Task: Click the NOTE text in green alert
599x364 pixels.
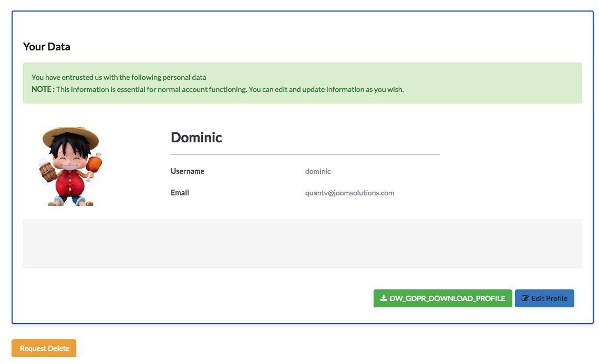Action: pyautogui.click(x=43, y=89)
